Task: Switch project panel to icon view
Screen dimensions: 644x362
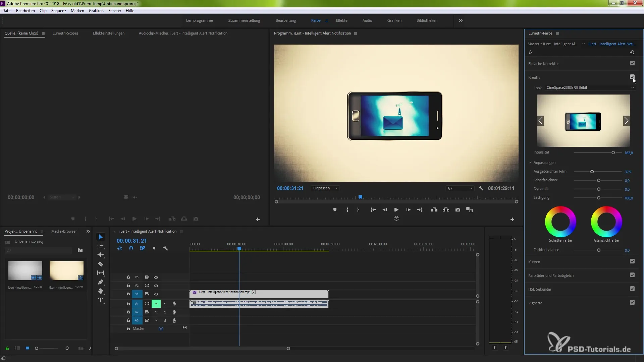Action: [28, 349]
